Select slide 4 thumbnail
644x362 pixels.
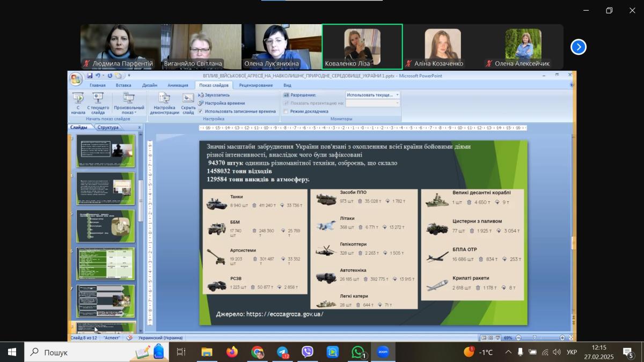coord(106,188)
